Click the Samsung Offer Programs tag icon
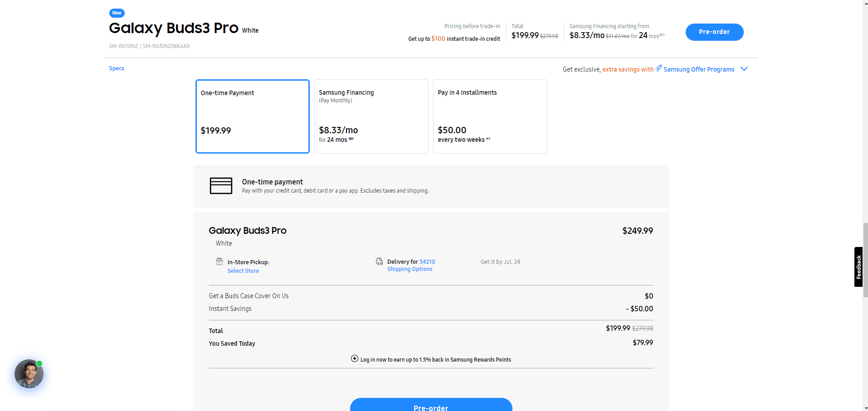Screen dimensions: 868x411 click(x=658, y=68)
